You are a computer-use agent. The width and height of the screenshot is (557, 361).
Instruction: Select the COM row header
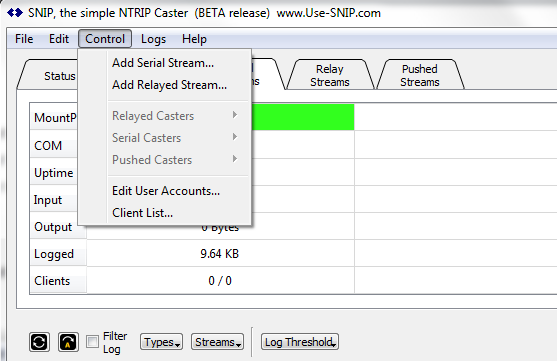tap(53, 146)
